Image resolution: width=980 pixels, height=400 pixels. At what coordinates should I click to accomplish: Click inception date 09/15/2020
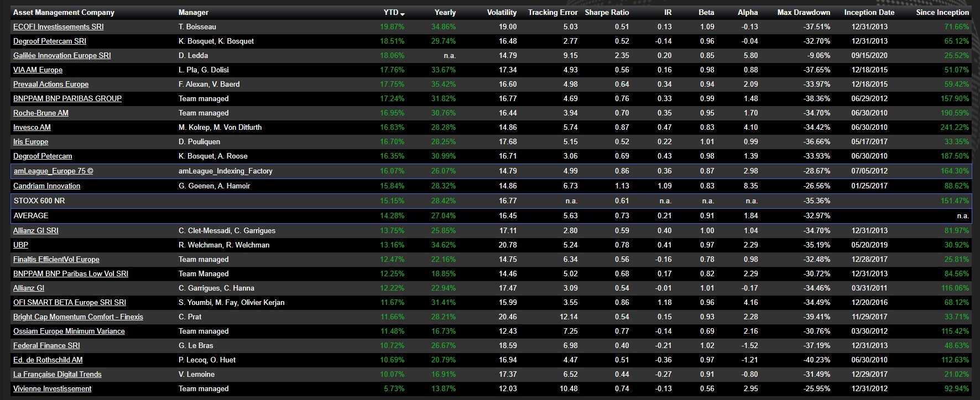click(869, 55)
